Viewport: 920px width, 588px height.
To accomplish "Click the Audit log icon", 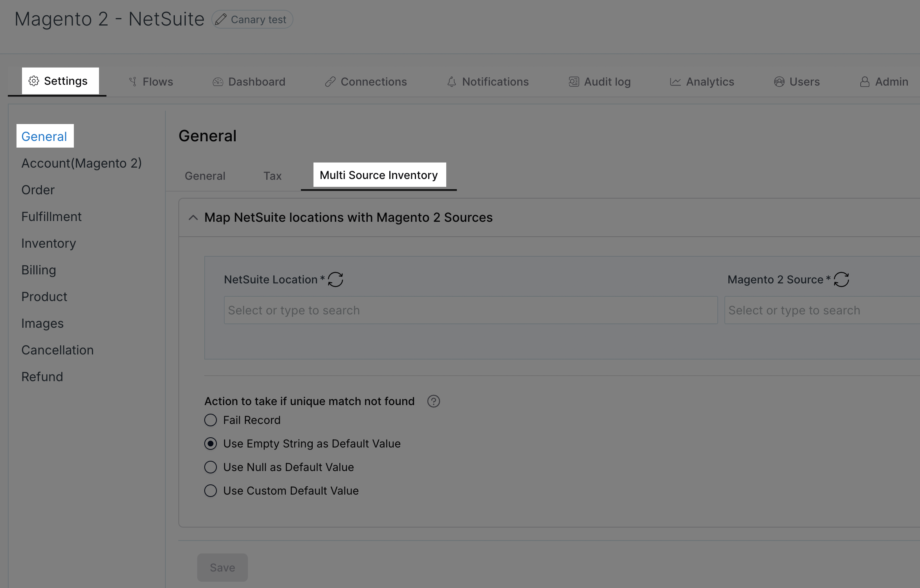I will click(574, 82).
